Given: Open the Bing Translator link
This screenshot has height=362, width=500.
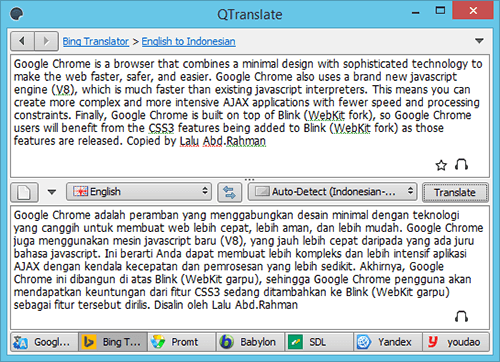Looking at the screenshot, I should click(96, 41).
